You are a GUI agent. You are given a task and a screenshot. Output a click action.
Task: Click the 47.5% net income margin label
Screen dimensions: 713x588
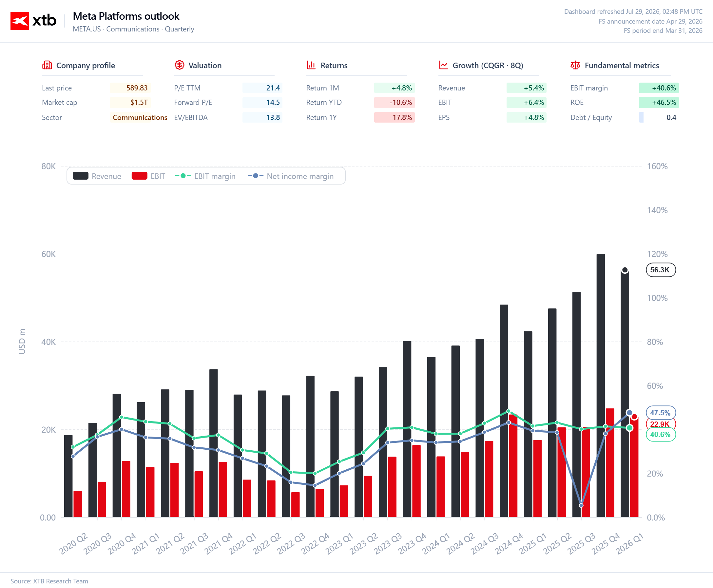point(661,413)
